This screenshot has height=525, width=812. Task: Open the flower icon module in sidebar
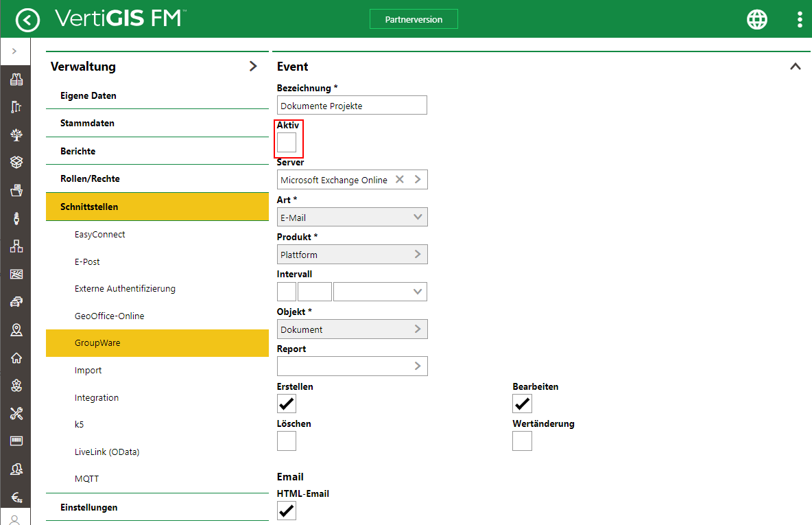[x=16, y=386]
